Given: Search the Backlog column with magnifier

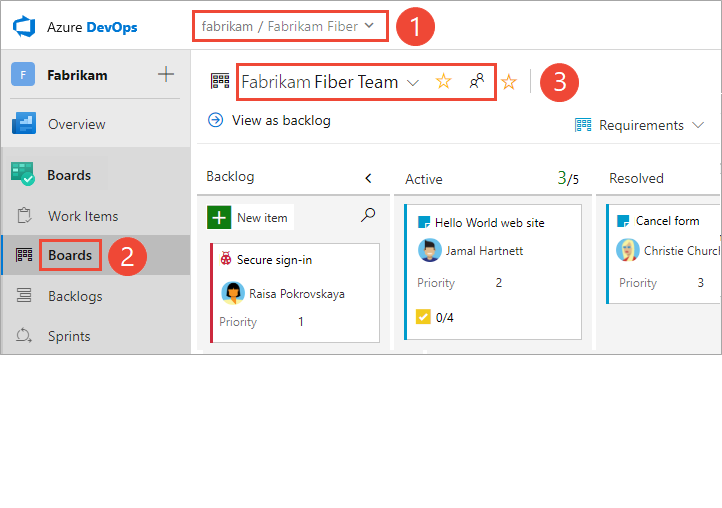Looking at the screenshot, I should pyautogui.click(x=368, y=215).
